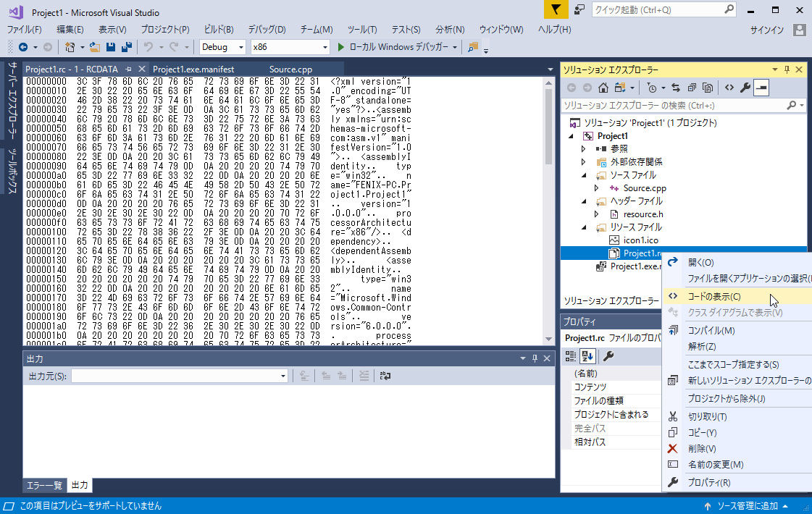Click the Navigate Backward arrow in main toolbar
This screenshot has width=812, height=514.
[x=23, y=47]
